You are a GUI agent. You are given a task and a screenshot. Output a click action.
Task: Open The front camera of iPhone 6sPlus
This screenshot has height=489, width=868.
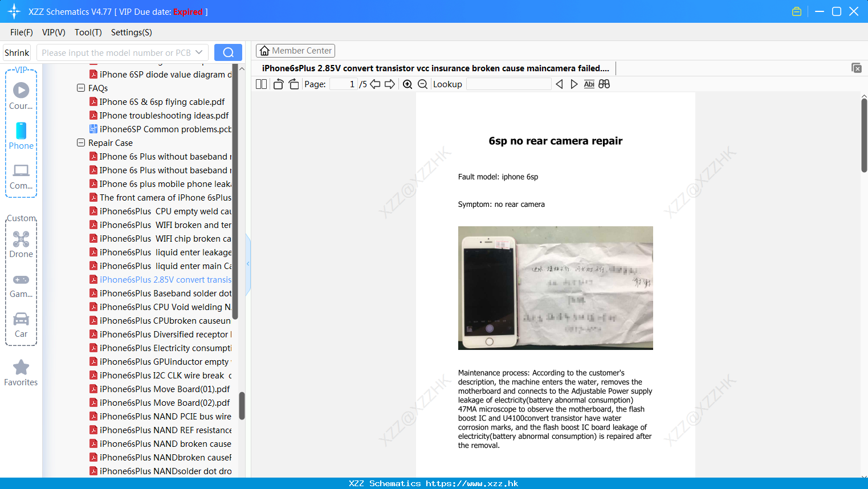point(161,197)
